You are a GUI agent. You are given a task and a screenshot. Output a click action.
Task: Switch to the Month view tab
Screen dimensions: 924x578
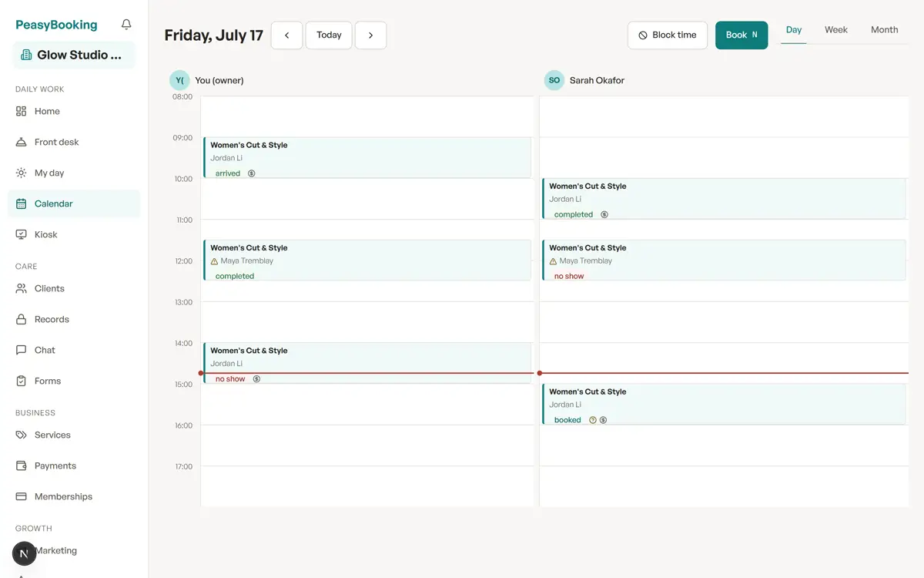[x=885, y=30]
